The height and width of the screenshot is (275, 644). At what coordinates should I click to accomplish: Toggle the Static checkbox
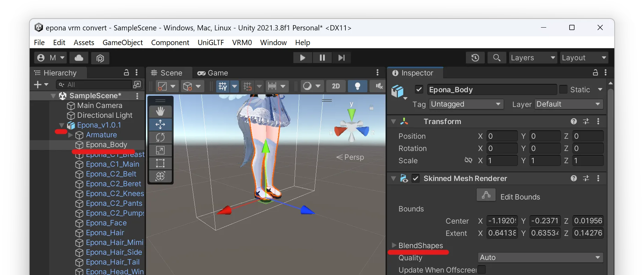tap(563, 89)
